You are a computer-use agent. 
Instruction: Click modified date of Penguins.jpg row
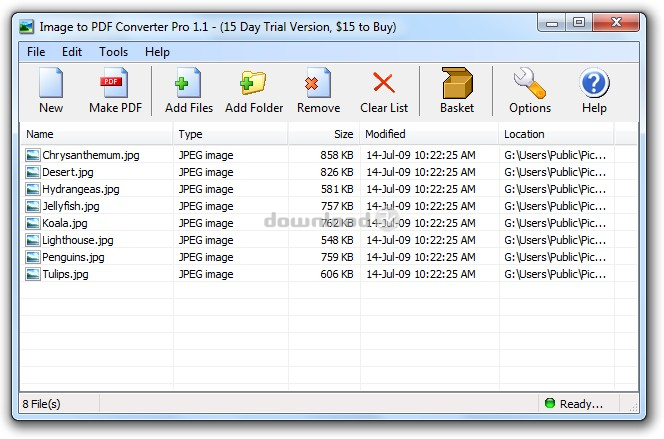421,257
